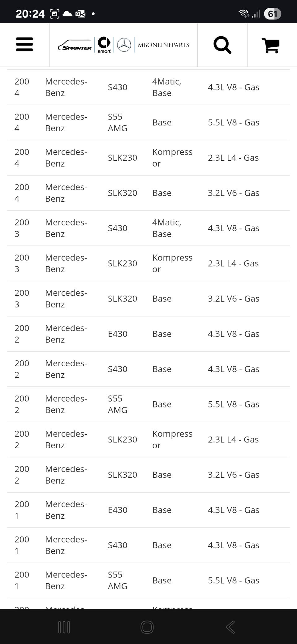297x644 pixels.
Task: Tap the MBONLINEPARTS site title
Action: click(163, 45)
